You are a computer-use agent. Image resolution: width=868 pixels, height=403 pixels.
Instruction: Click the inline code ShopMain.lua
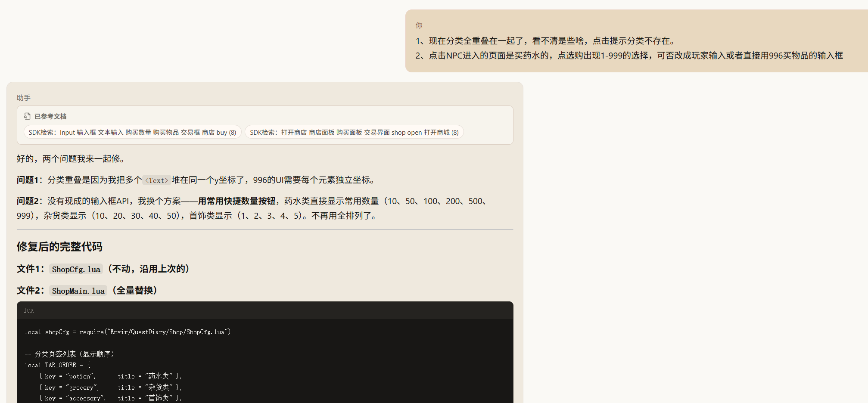[x=78, y=291]
